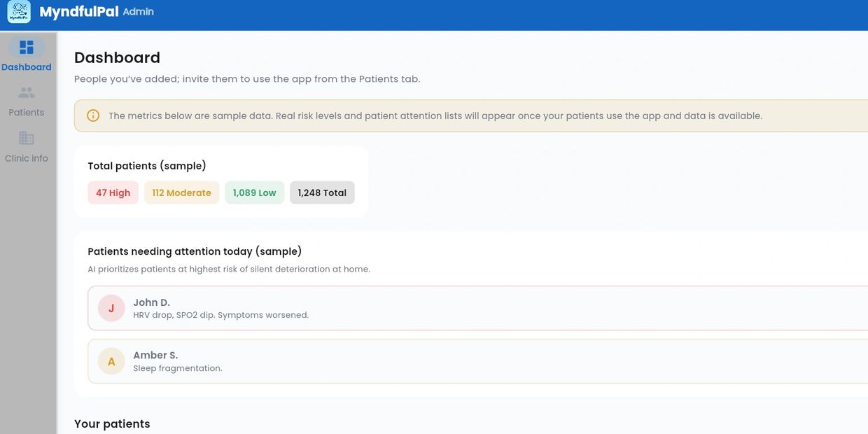
Task: Click John D.'s red J avatar
Action: pyautogui.click(x=111, y=308)
